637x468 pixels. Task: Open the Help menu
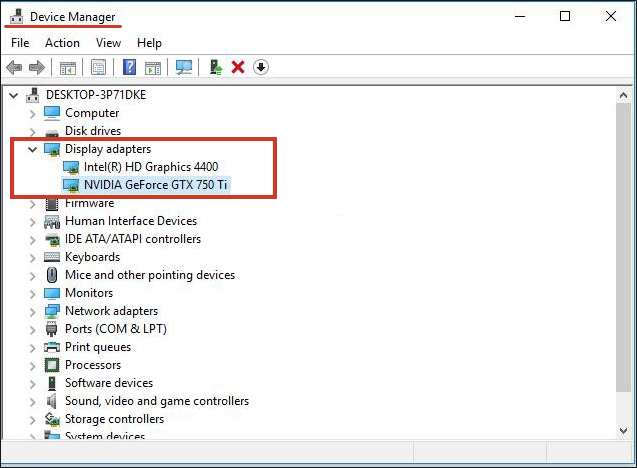(149, 43)
